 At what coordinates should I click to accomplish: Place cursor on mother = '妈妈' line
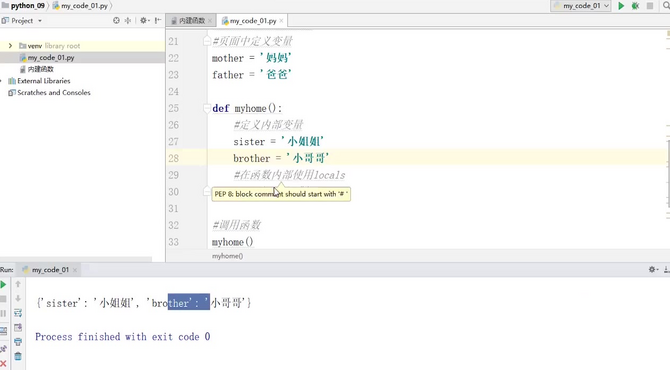[x=252, y=58]
